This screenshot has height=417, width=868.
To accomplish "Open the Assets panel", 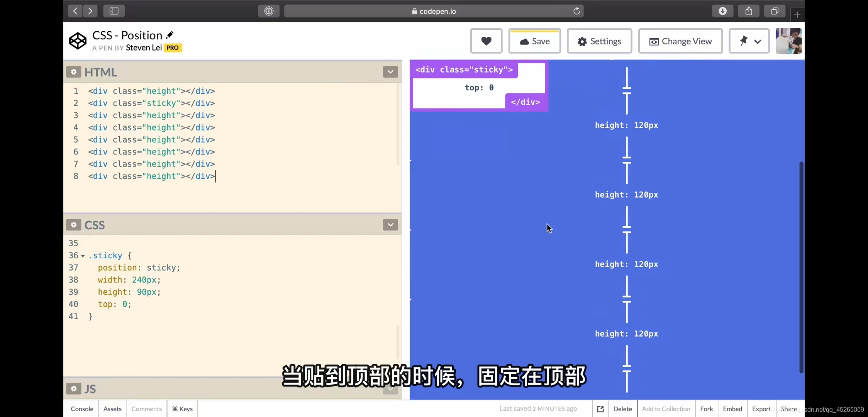I will tap(112, 409).
